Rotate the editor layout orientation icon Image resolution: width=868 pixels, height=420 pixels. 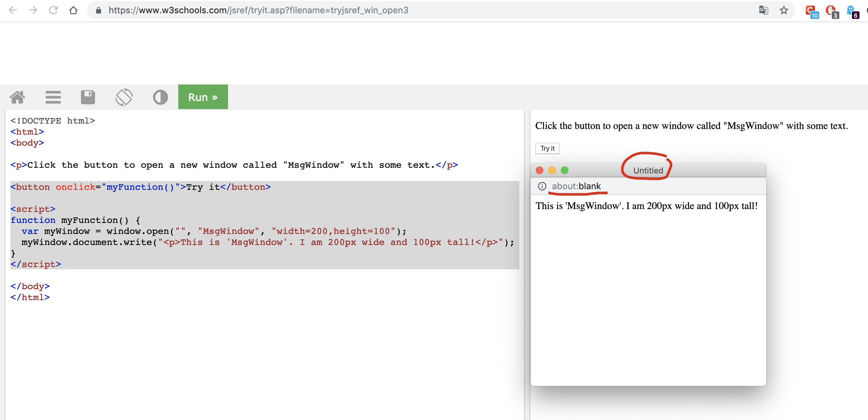(124, 97)
